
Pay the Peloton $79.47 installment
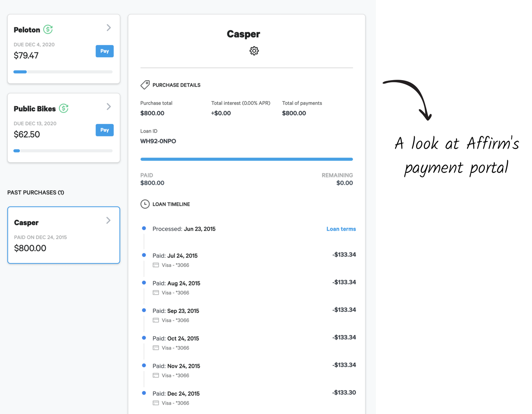click(104, 51)
